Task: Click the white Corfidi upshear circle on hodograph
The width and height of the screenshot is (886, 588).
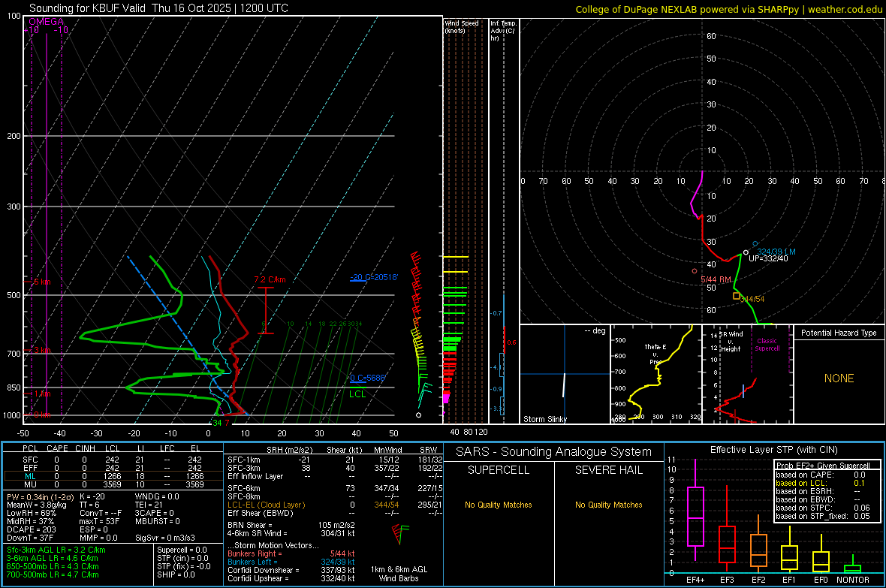Action: pos(746,253)
